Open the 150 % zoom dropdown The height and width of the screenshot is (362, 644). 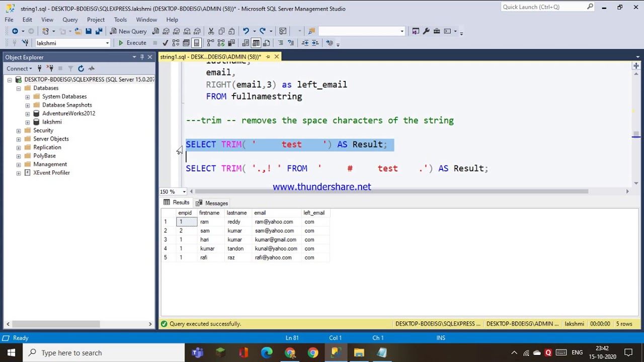click(x=184, y=192)
